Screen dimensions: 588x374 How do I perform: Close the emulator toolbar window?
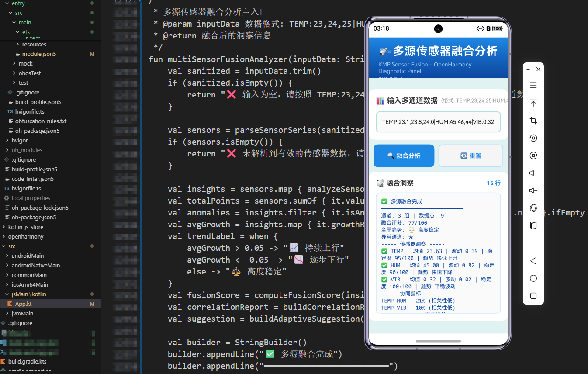[538, 69]
